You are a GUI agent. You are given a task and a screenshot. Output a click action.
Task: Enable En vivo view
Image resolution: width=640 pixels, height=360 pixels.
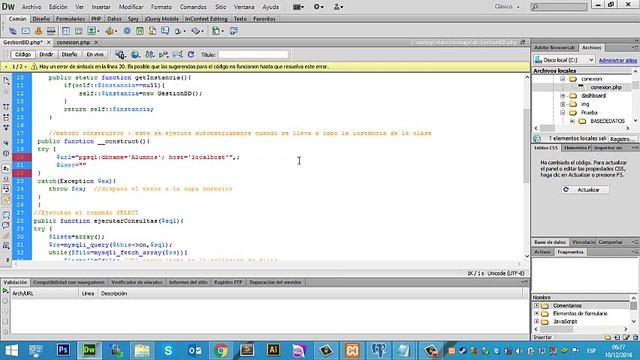click(95, 54)
